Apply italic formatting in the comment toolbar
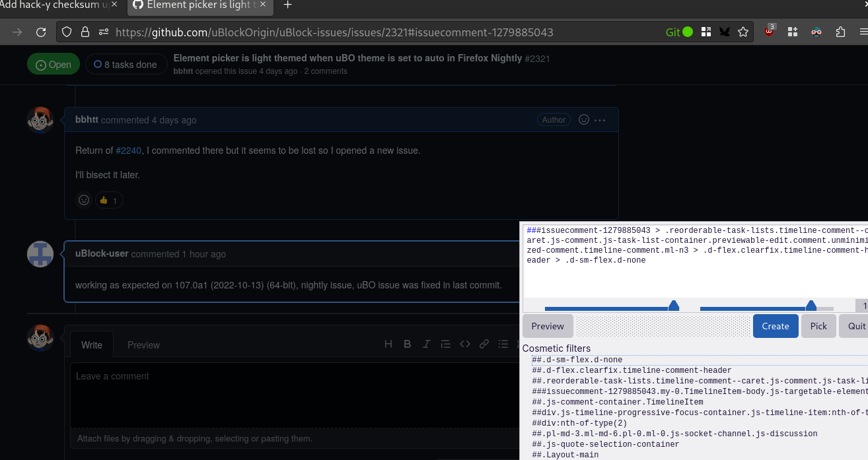The height and width of the screenshot is (460, 868). click(x=427, y=344)
